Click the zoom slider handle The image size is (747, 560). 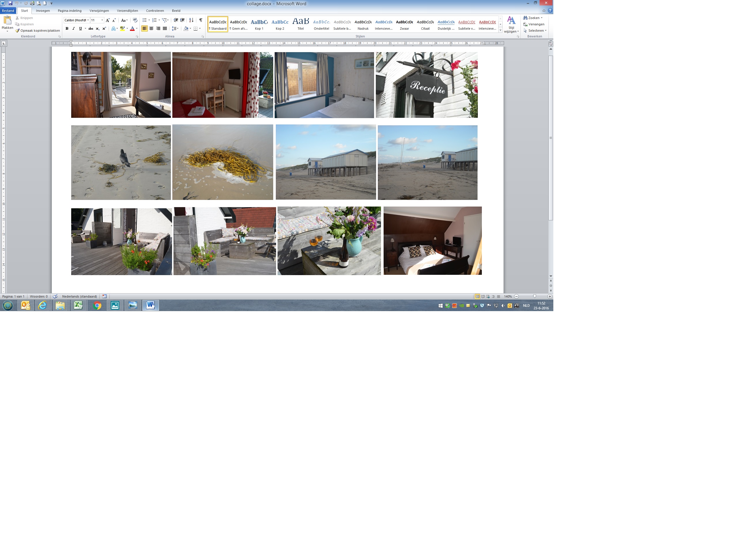click(x=535, y=296)
